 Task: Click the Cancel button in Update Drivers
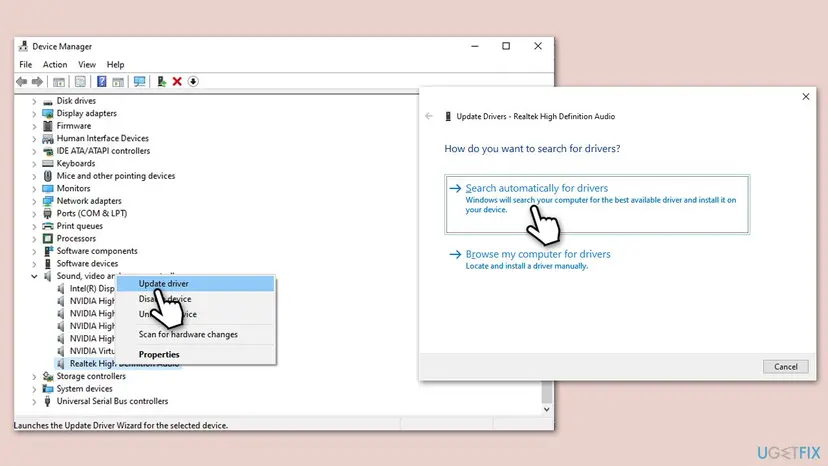tap(785, 367)
